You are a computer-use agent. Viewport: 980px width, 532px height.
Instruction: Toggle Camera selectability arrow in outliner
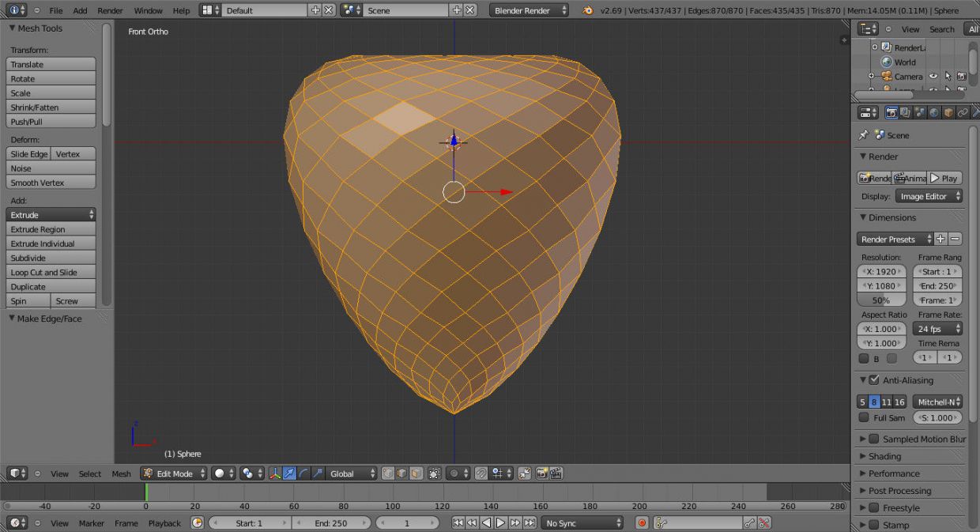click(x=948, y=77)
